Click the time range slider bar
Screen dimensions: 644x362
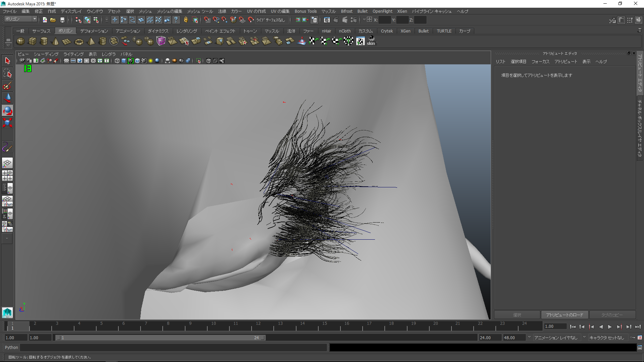pos(160,338)
